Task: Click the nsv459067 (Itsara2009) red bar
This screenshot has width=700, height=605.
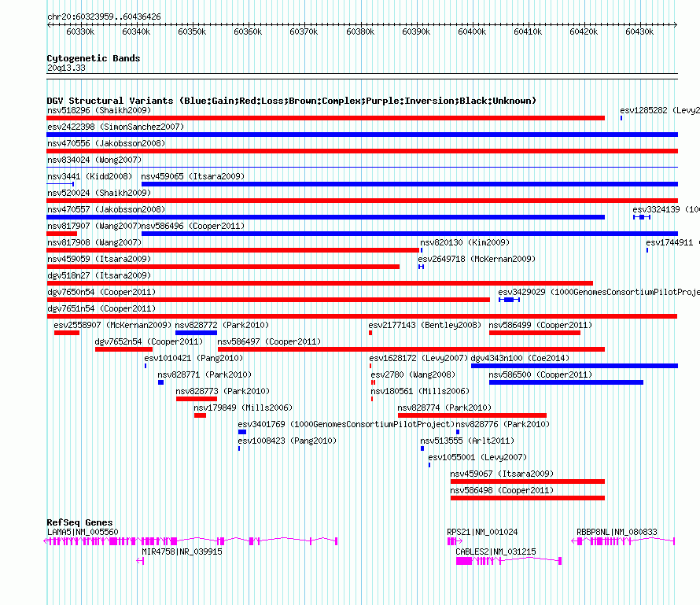Action: point(528,481)
